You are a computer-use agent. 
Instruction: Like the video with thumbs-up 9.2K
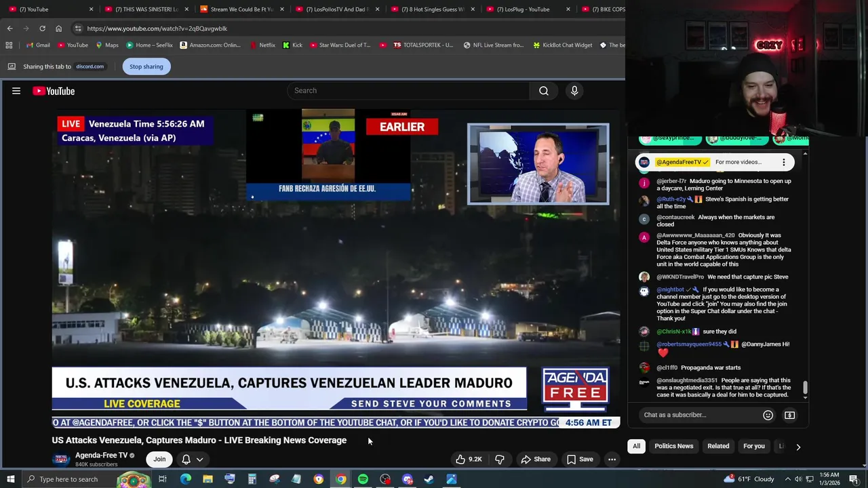click(468, 460)
